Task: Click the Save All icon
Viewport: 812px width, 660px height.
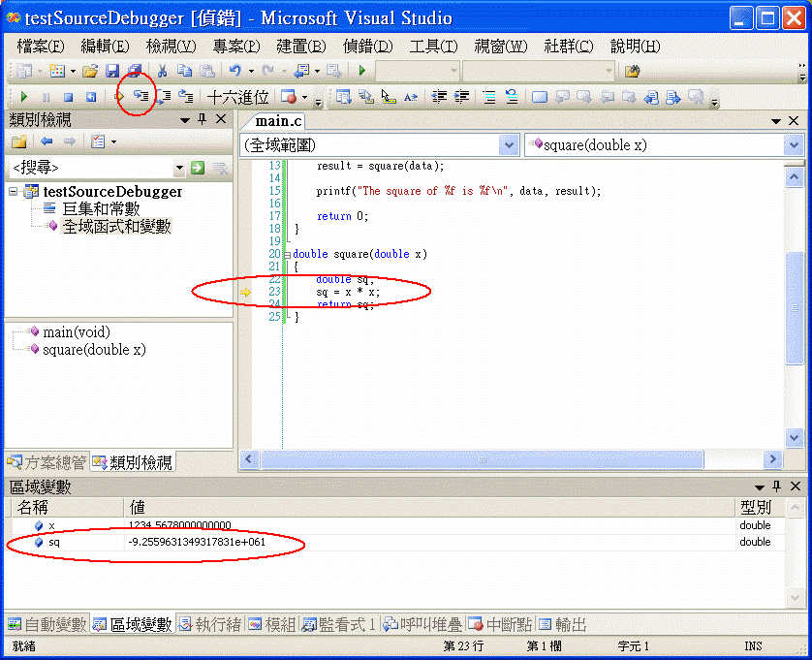Action: [x=135, y=71]
